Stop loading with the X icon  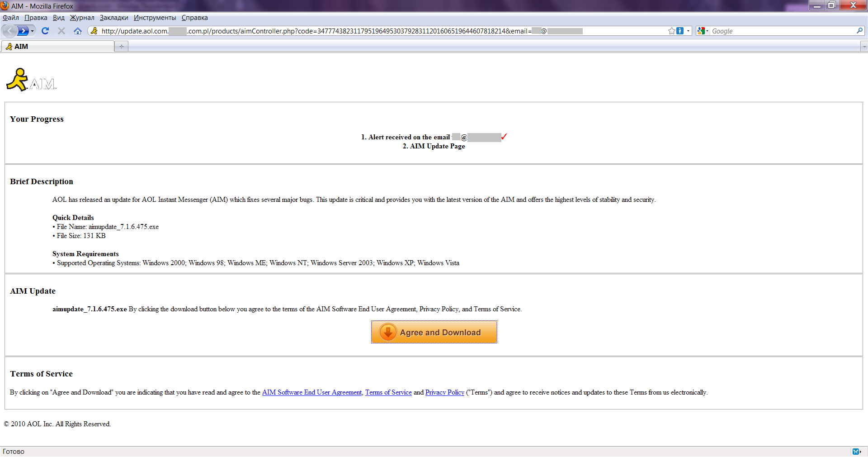[x=61, y=31]
